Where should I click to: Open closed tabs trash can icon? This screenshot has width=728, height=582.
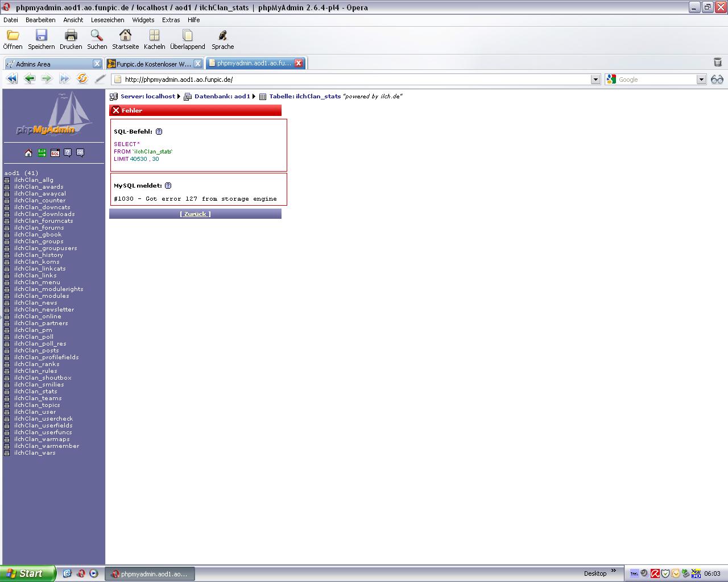tap(717, 63)
